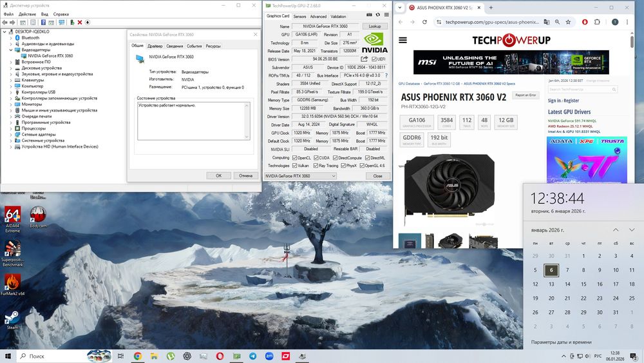Open AIDA64 Extreme desktop icon

(13, 219)
